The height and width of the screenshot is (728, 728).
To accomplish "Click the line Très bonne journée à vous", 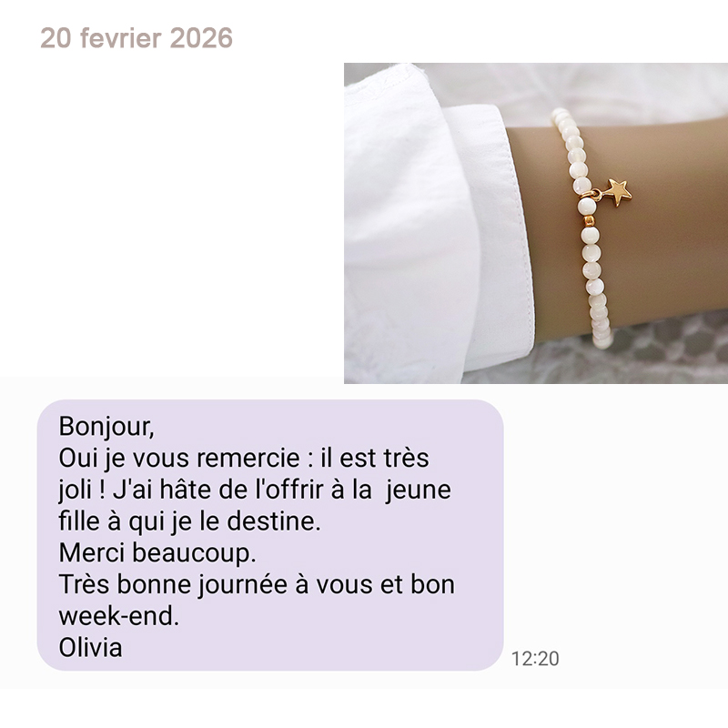I will [x=257, y=584].
